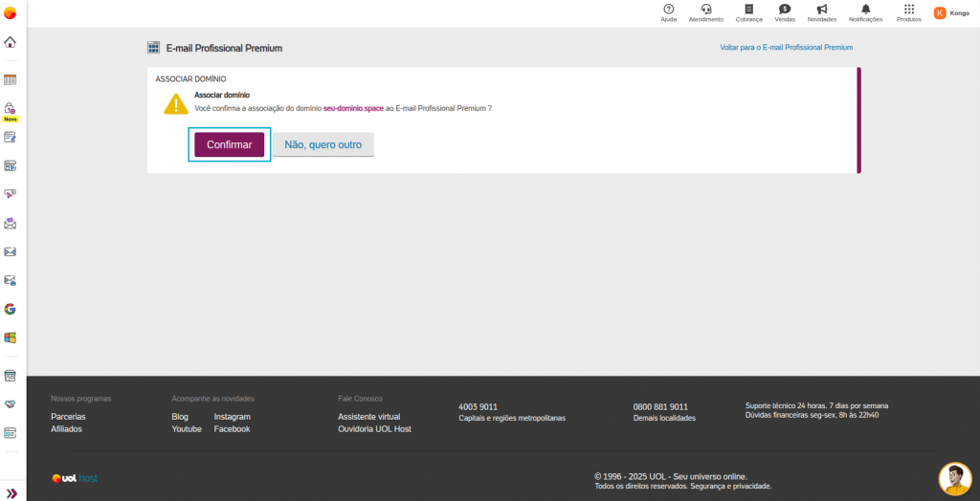
Task: Open the handshake partnership icon in sidebar
Action: coord(10,404)
